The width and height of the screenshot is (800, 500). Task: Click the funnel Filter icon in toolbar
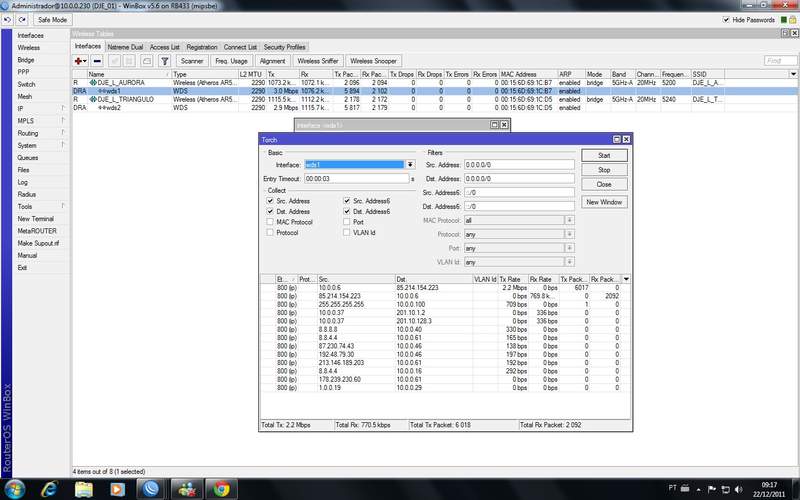point(164,60)
